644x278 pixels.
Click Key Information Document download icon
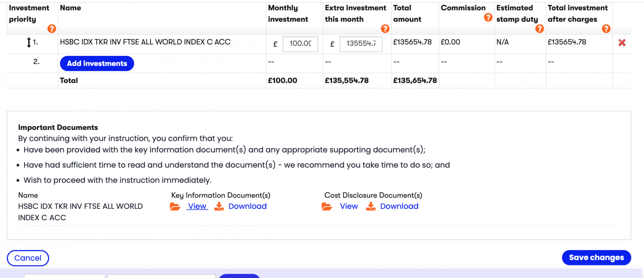tap(219, 206)
